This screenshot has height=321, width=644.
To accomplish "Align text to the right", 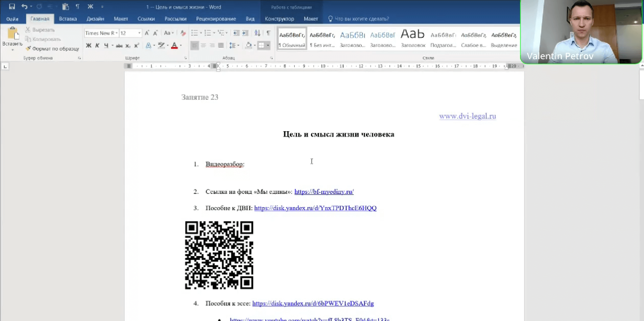I will (x=212, y=46).
